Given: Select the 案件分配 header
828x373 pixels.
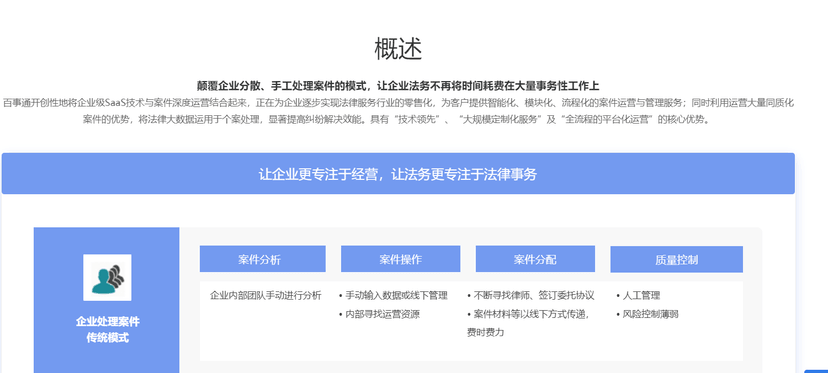Looking at the screenshot, I should point(535,259).
